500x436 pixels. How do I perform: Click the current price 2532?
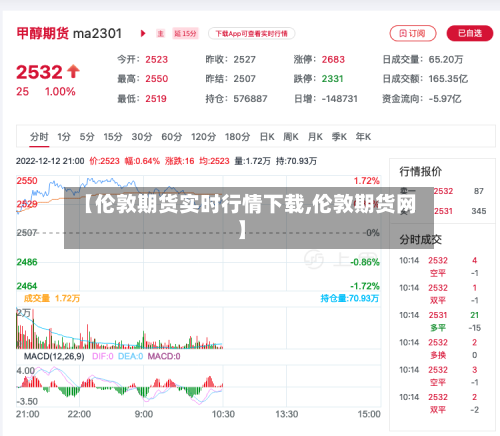(x=39, y=72)
